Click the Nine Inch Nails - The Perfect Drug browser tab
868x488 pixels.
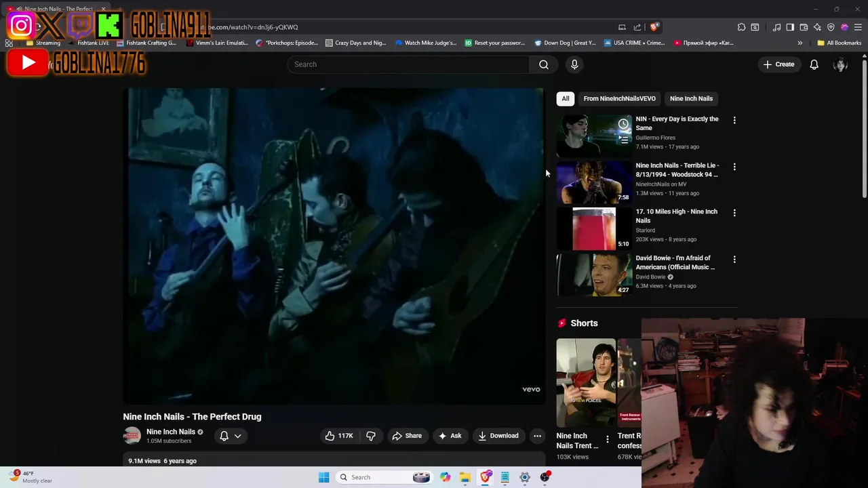(x=58, y=9)
